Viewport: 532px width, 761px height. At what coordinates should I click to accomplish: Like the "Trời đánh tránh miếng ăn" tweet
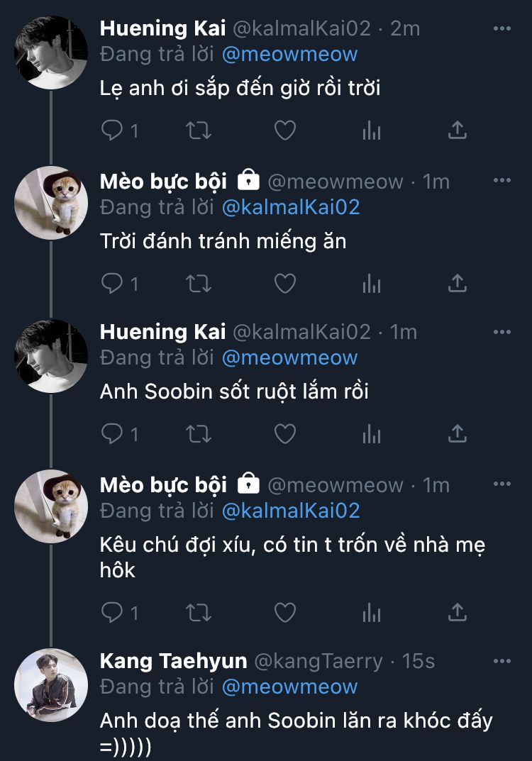284,284
